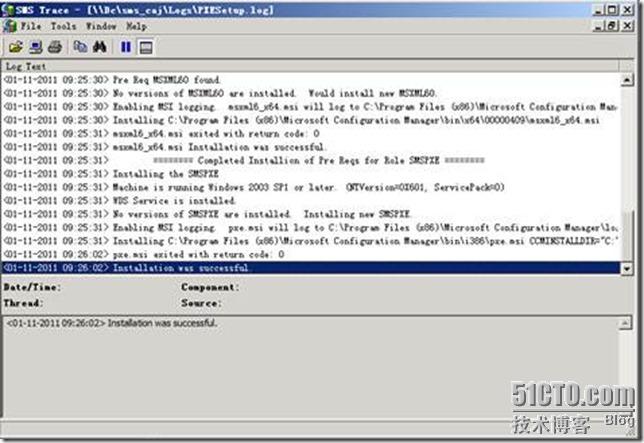Open the document icon beside File menu
Screen dimensions: 644x443
[9, 26]
